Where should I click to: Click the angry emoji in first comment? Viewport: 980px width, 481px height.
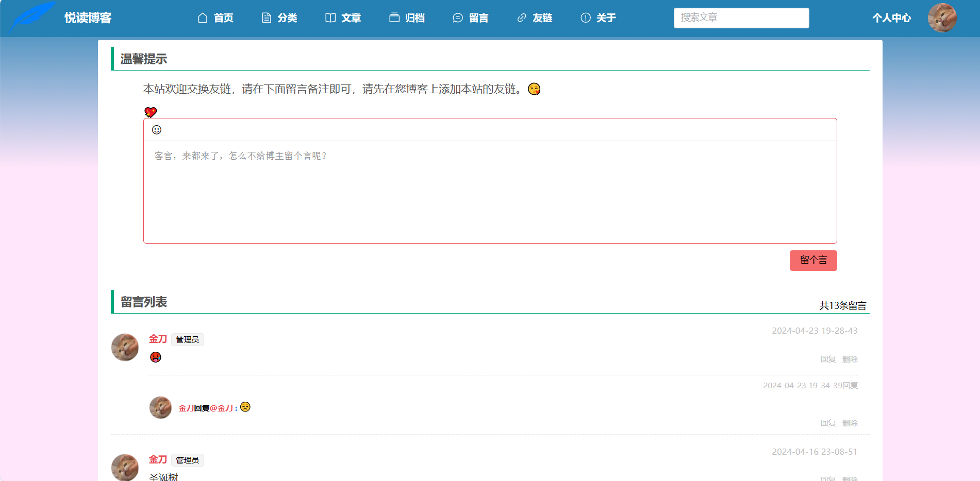pos(156,357)
